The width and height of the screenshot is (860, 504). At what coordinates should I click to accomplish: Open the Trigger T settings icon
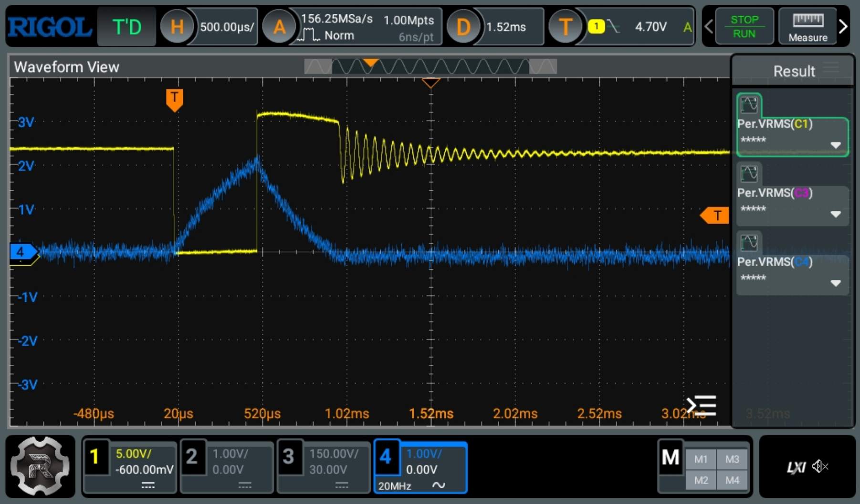coord(565,27)
